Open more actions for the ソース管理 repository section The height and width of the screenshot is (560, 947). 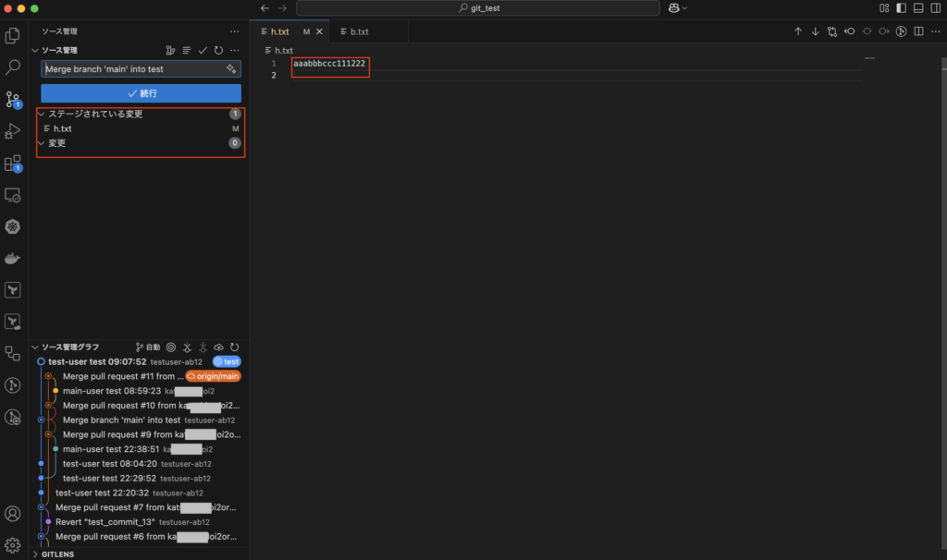[234, 50]
